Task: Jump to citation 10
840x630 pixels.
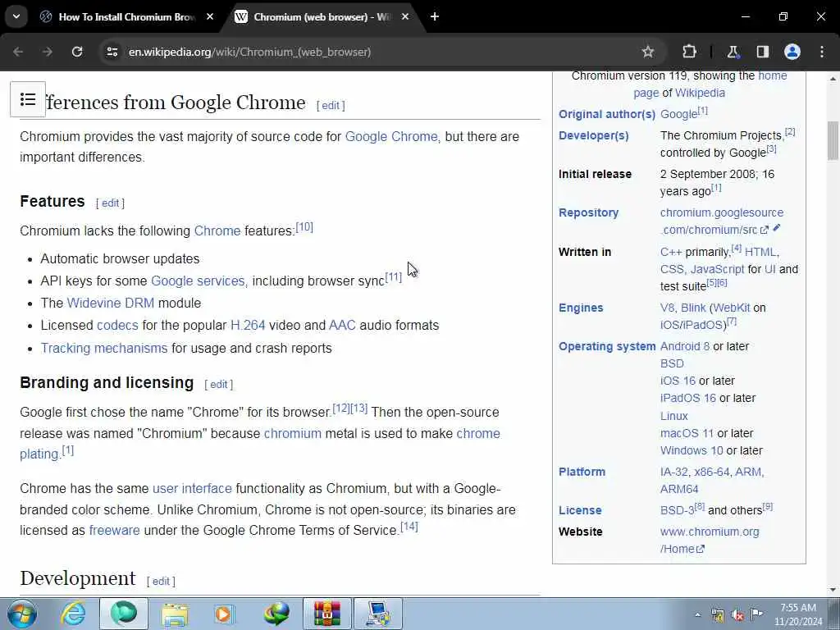Action: (304, 227)
